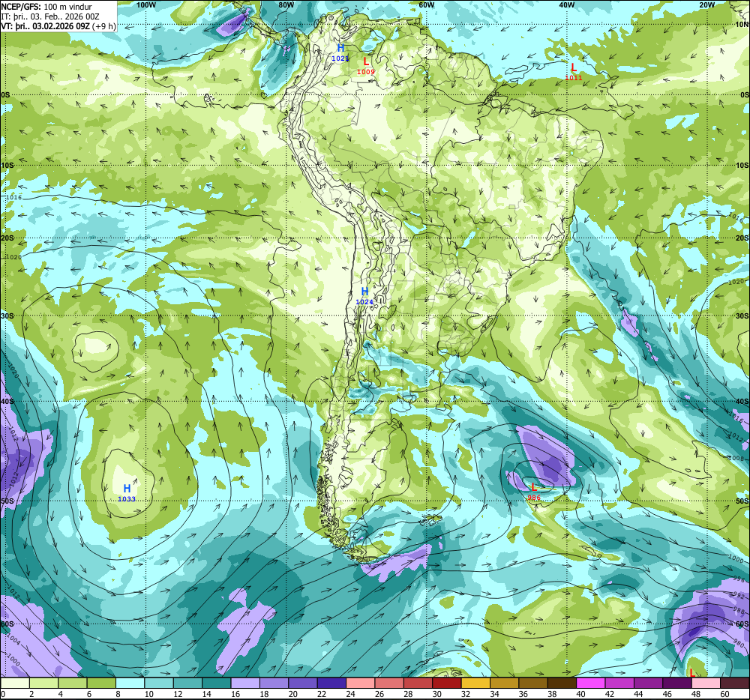
Task: Click the yellow legend swatch for 32–34
Action: point(475,683)
